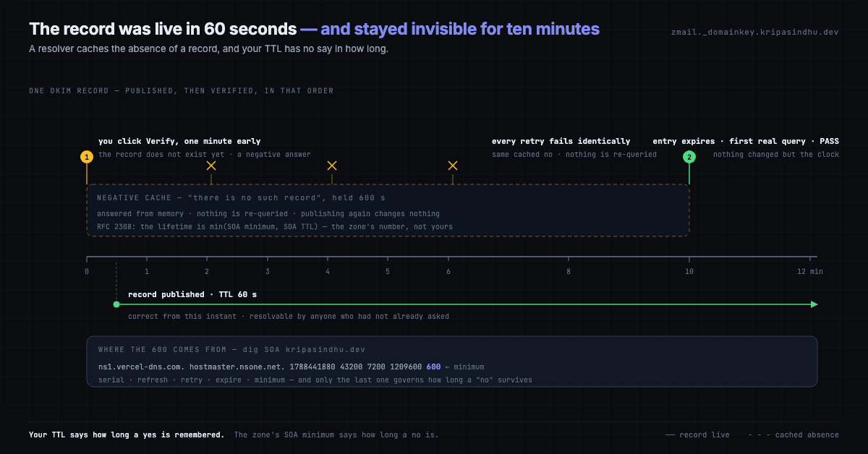Click the yellow circle marker numbered 1
This screenshot has height=454, width=868.
pos(87,157)
